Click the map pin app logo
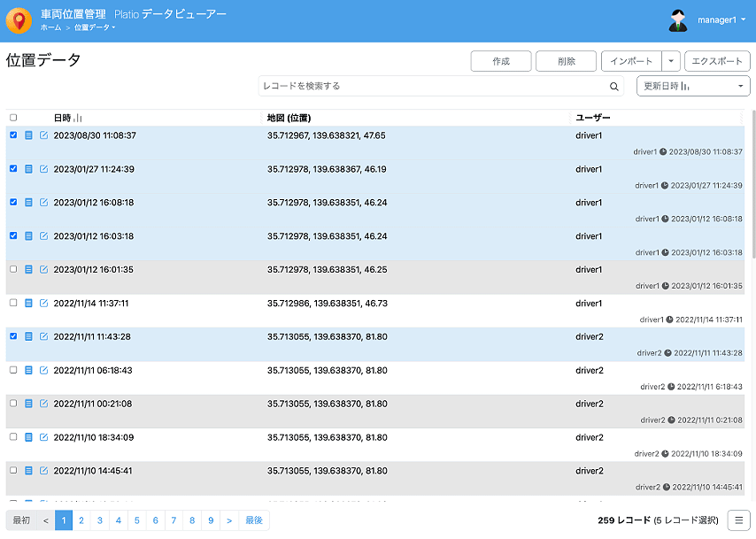 click(x=19, y=20)
